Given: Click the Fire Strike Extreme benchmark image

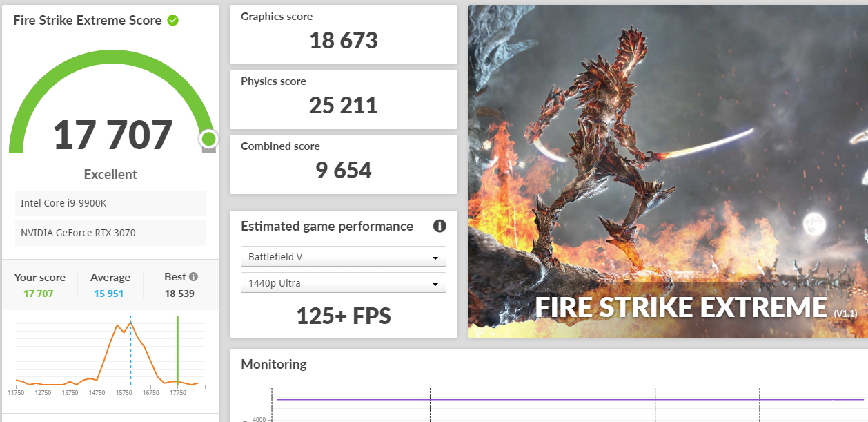Looking at the screenshot, I should pos(668,171).
